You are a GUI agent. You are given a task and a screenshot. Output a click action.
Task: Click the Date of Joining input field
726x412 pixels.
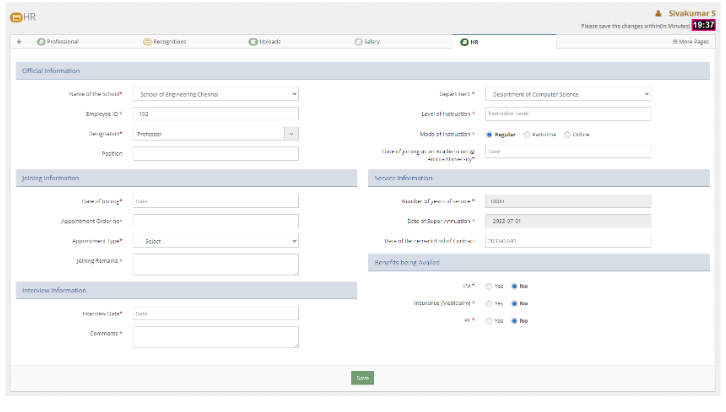(216, 201)
